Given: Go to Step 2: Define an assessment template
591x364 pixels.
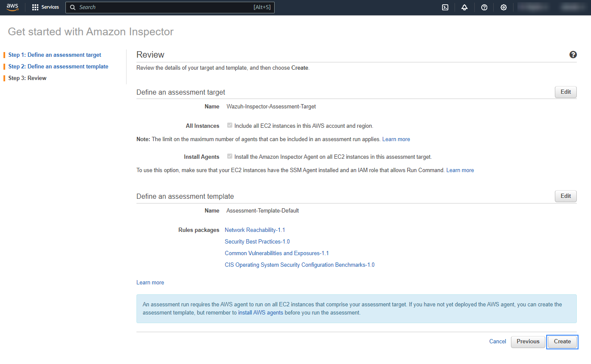Looking at the screenshot, I should click(58, 67).
